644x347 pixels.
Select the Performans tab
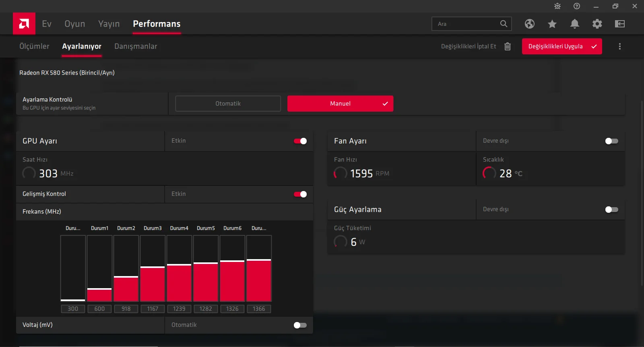pos(157,24)
